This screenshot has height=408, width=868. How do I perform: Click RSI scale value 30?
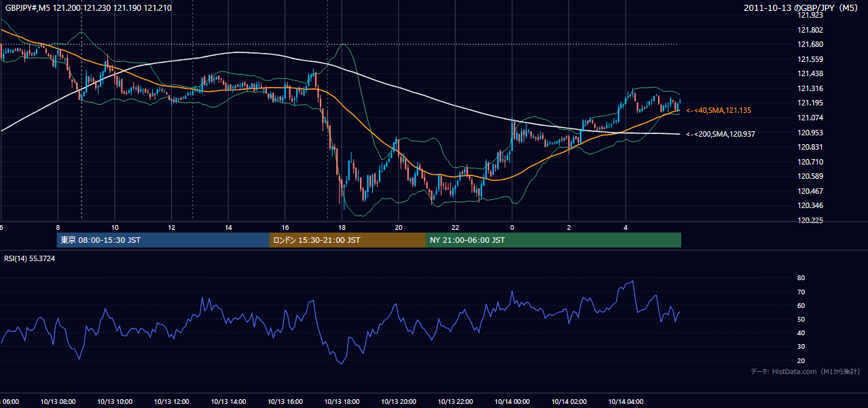(x=801, y=347)
